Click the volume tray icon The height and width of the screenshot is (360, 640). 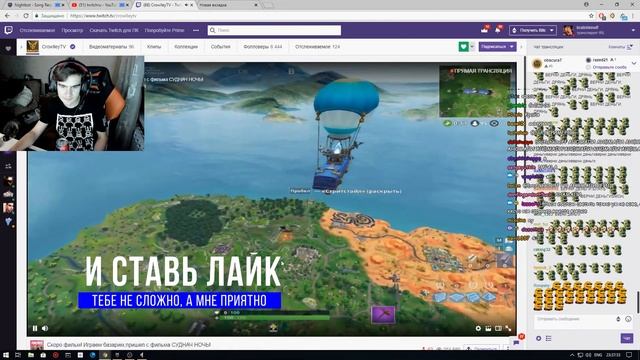pyautogui.click(x=588, y=355)
